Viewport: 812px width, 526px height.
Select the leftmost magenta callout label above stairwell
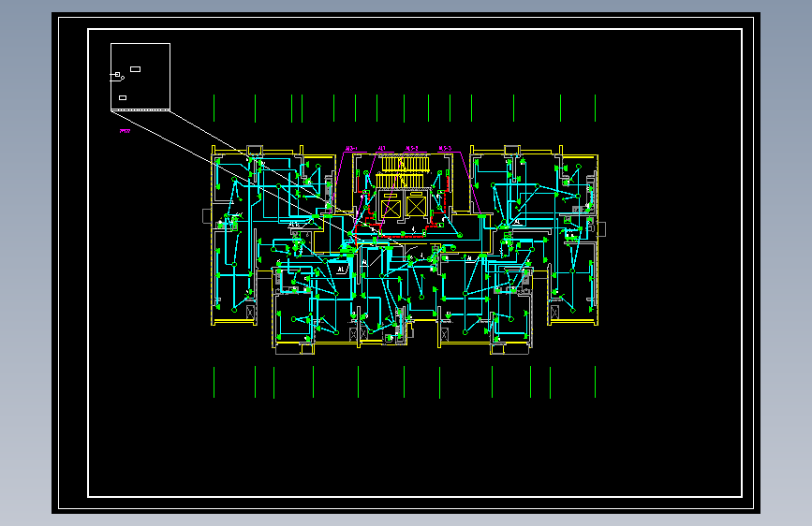pos(351,149)
